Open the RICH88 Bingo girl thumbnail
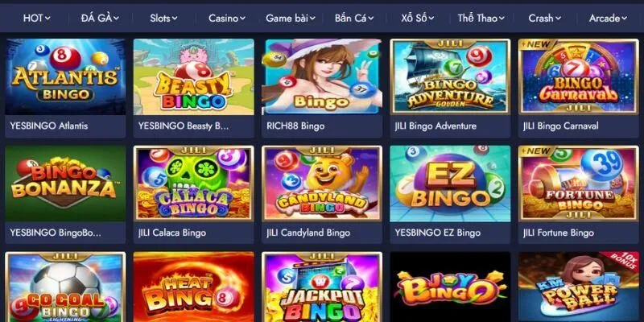644x322 pixels. pos(322,76)
